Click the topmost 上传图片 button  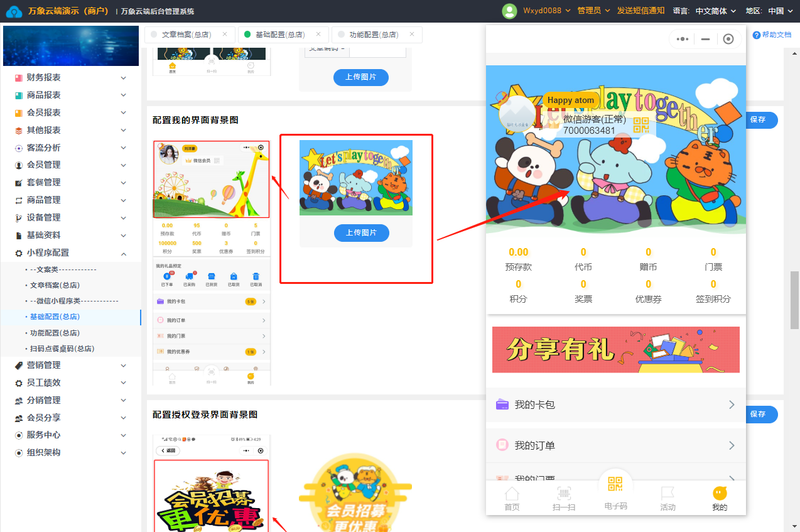[361, 77]
